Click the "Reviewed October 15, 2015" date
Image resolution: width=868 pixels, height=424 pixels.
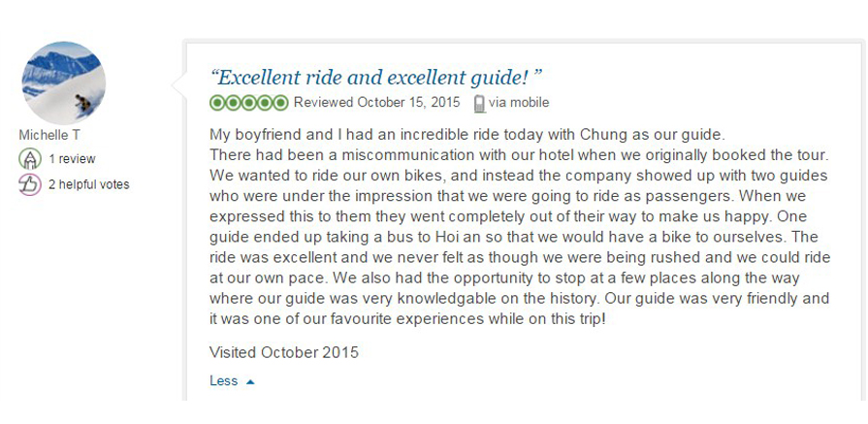[x=376, y=103]
